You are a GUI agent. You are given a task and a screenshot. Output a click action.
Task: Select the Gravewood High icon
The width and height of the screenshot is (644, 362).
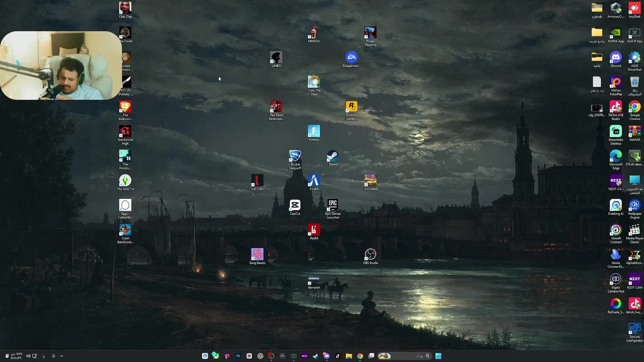[125, 135]
